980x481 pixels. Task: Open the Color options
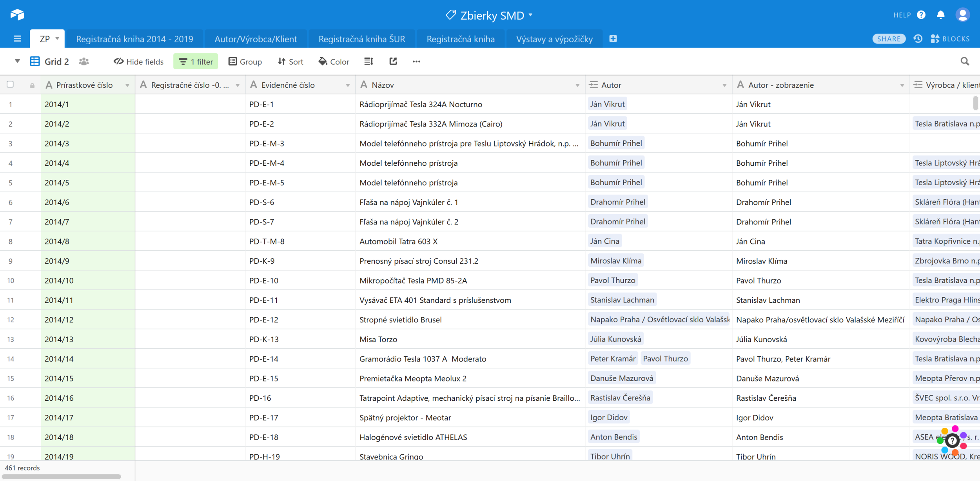tap(334, 61)
